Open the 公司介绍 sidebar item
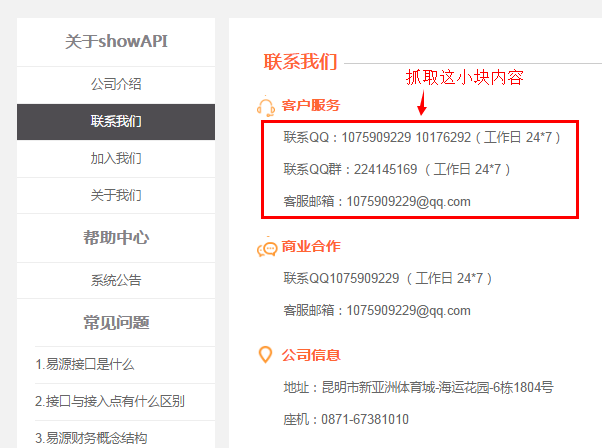Viewport: 602px width, 448px height. pyautogui.click(x=116, y=84)
